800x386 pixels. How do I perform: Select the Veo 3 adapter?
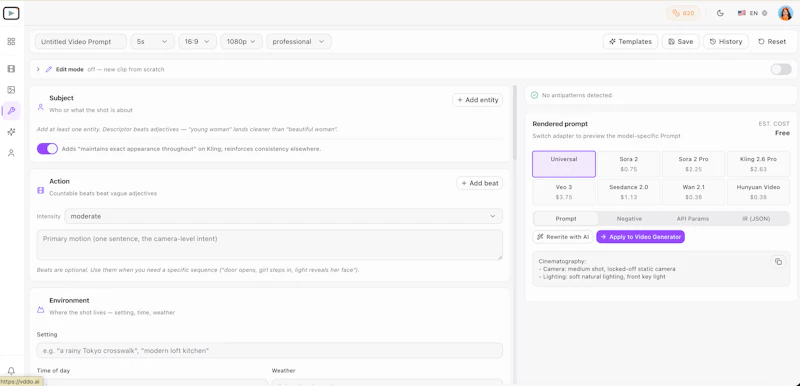(x=564, y=192)
